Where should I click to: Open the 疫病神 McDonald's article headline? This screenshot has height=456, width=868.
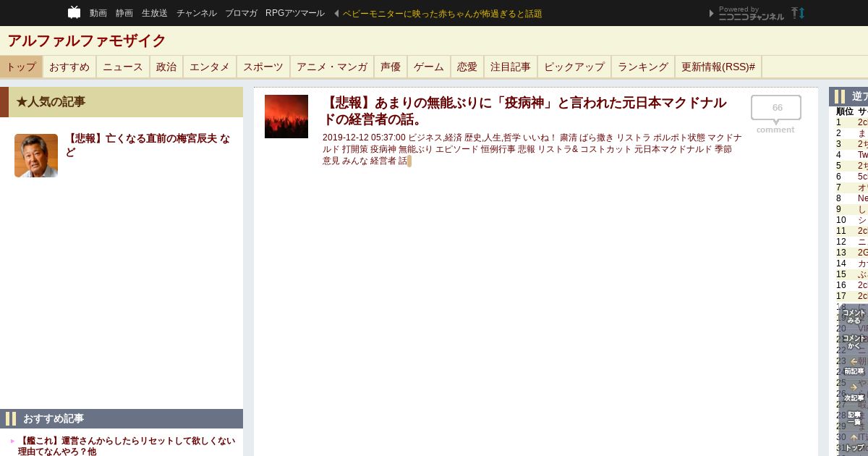526,111
